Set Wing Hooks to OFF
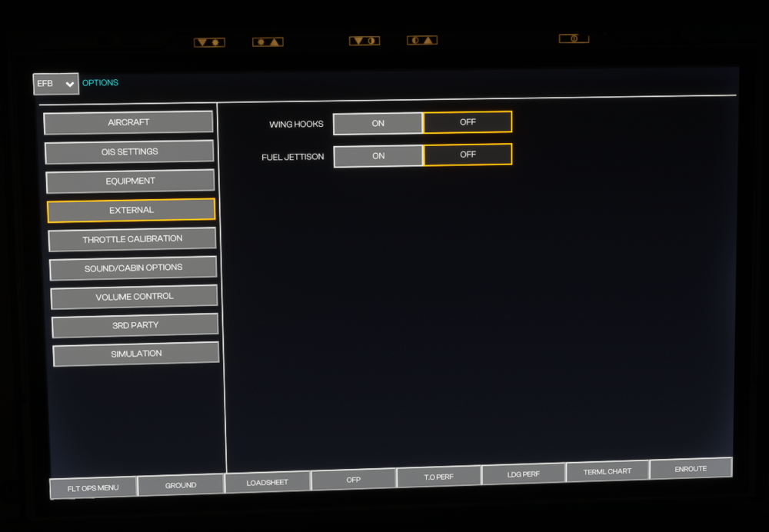The width and height of the screenshot is (769, 532). coord(468,122)
